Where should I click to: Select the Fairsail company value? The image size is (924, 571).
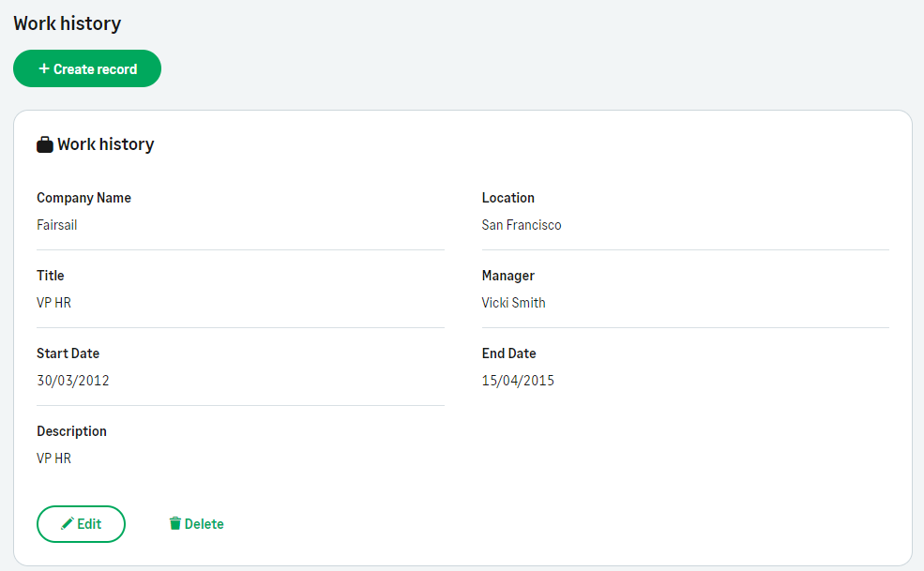pyautogui.click(x=56, y=225)
